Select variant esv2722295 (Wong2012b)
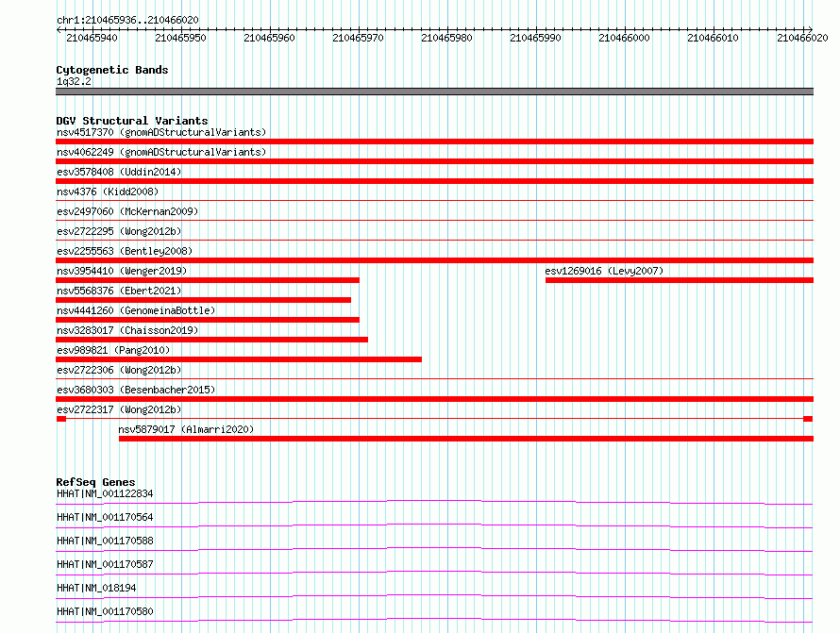This screenshot has width=840, height=633. [119, 231]
